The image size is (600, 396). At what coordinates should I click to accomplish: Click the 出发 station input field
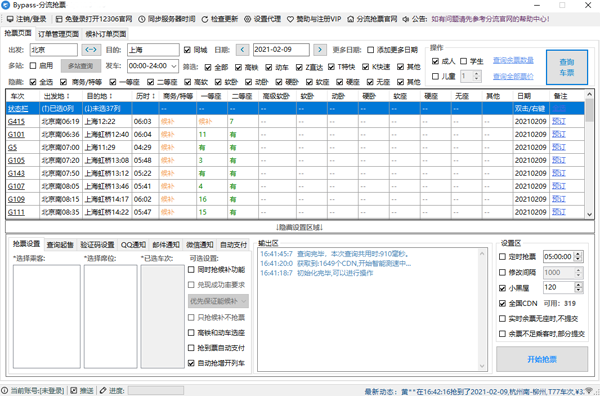(x=54, y=50)
